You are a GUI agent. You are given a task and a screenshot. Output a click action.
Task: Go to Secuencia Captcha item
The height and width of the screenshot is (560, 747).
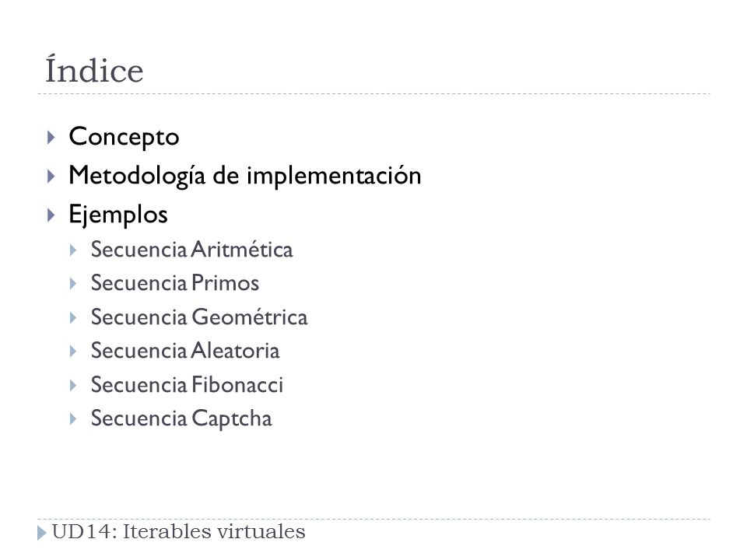click(181, 419)
